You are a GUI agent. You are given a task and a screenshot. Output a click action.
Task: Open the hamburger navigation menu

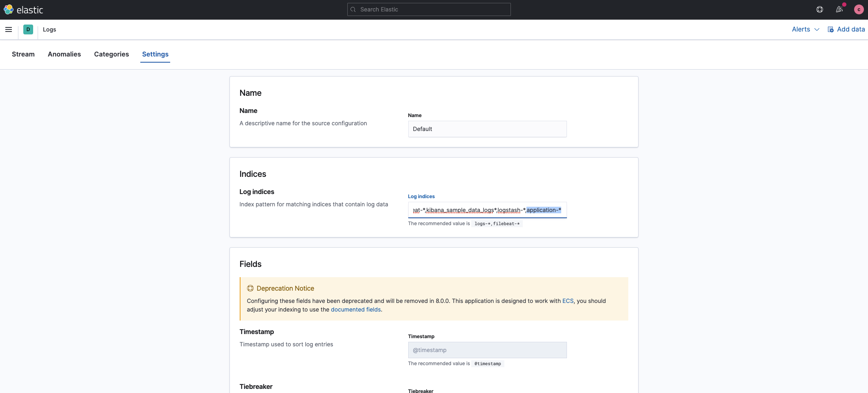click(9, 29)
